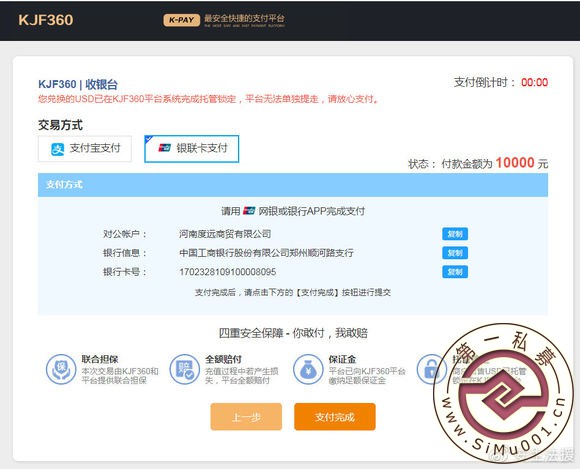The width and height of the screenshot is (580, 469).
Task: Go back with the 上一步 button
Action: tap(246, 417)
